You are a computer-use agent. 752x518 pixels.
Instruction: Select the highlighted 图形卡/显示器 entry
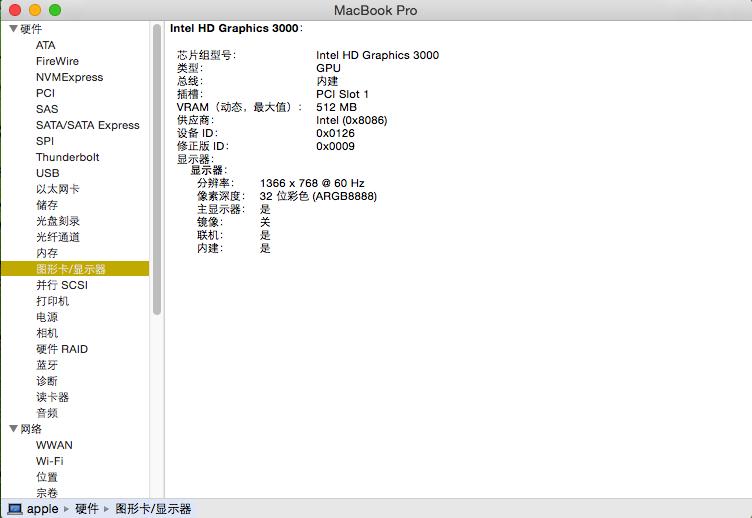[75, 269]
